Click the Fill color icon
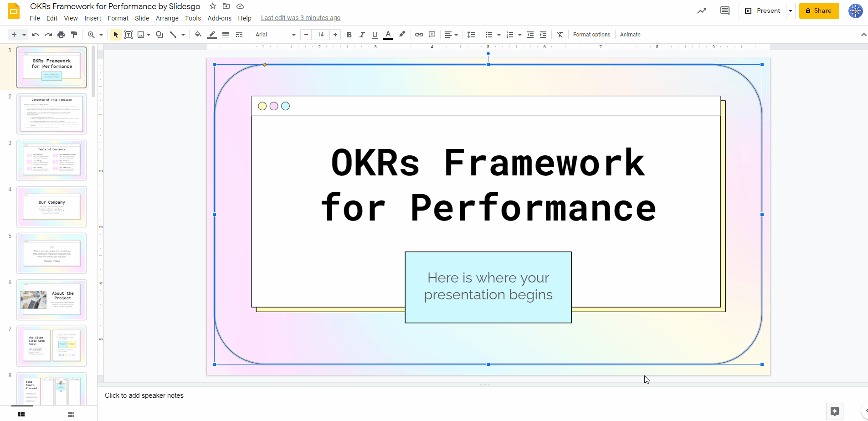 click(x=198, y=34)
